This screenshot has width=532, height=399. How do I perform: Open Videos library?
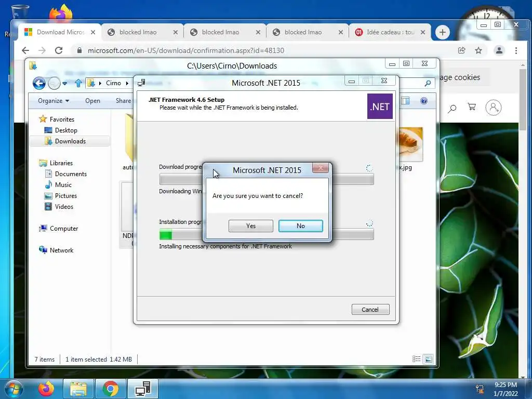click(64, 207)
